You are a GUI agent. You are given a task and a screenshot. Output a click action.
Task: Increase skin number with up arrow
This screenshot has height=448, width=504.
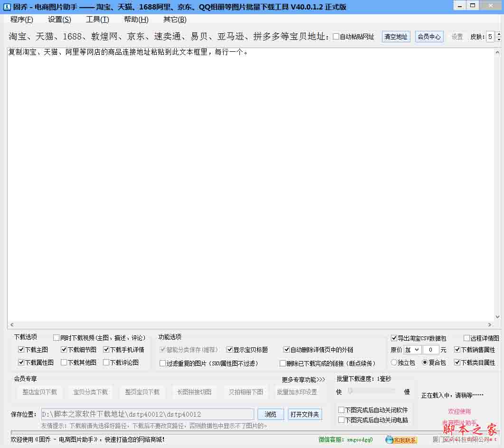pos(499,34)
